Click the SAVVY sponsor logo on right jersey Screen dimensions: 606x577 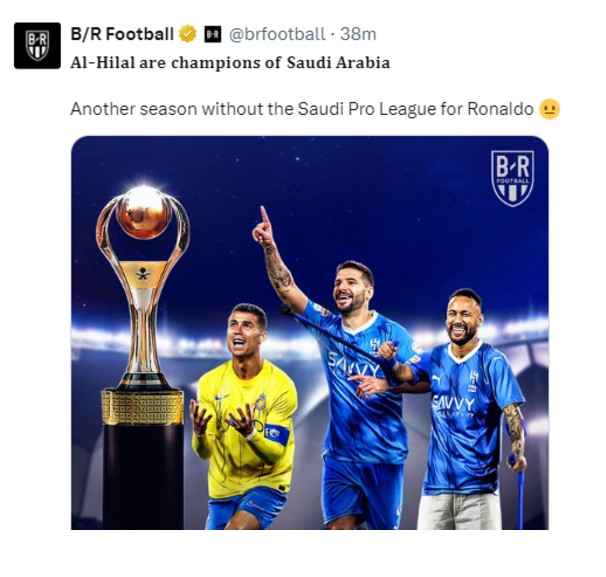coord(453,405)
